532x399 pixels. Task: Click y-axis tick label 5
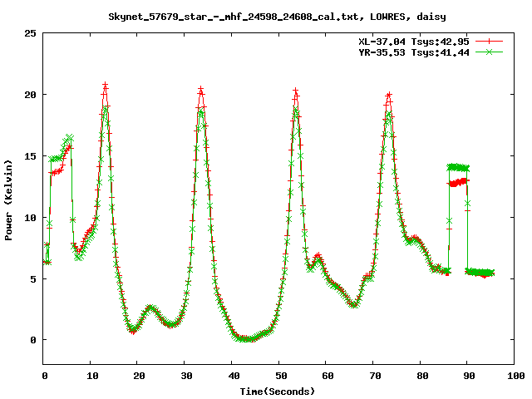tap(33, 279)
